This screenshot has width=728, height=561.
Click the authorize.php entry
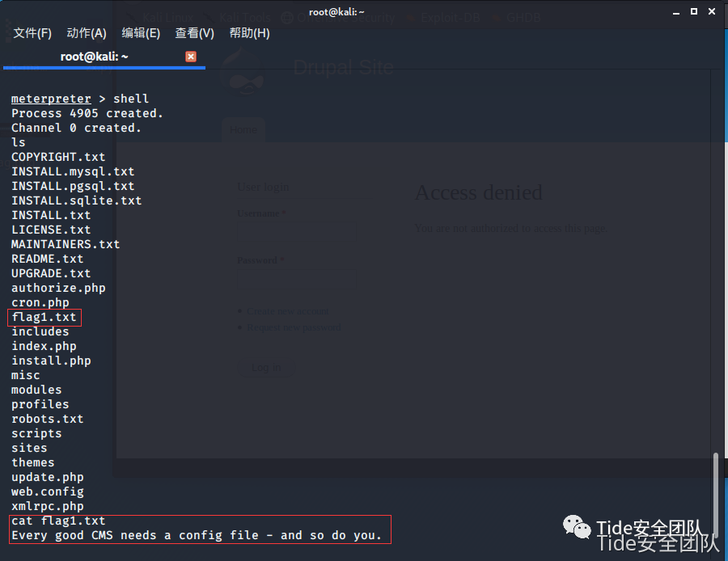(x=58, y=288)
